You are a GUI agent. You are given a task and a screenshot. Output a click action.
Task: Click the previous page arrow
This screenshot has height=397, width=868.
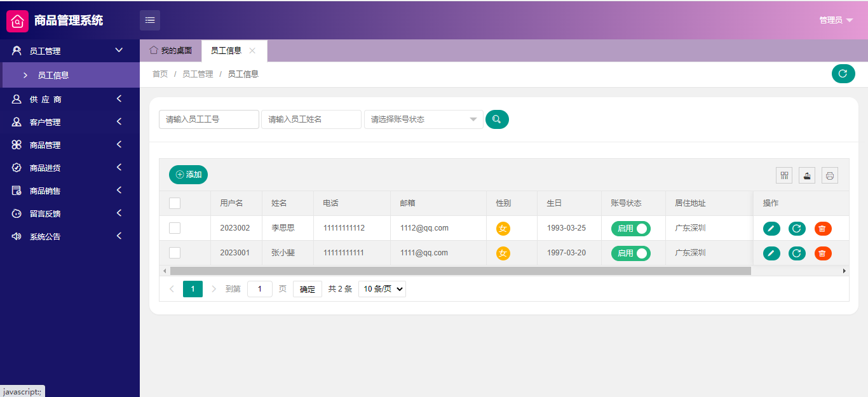point(172,289)
